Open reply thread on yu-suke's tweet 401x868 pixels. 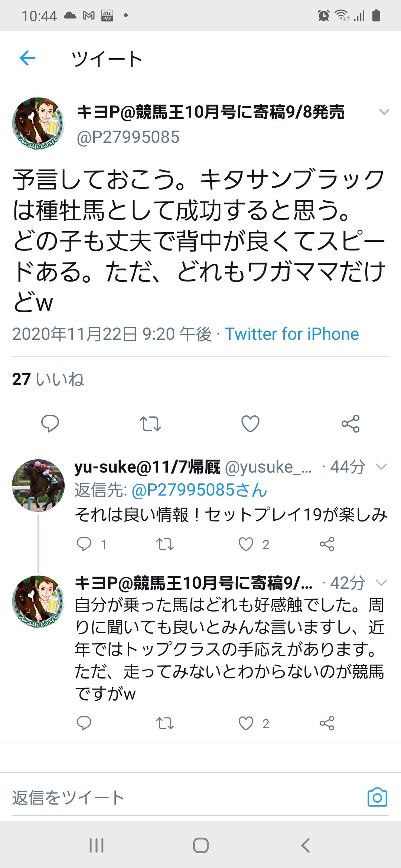coord(84,544)
